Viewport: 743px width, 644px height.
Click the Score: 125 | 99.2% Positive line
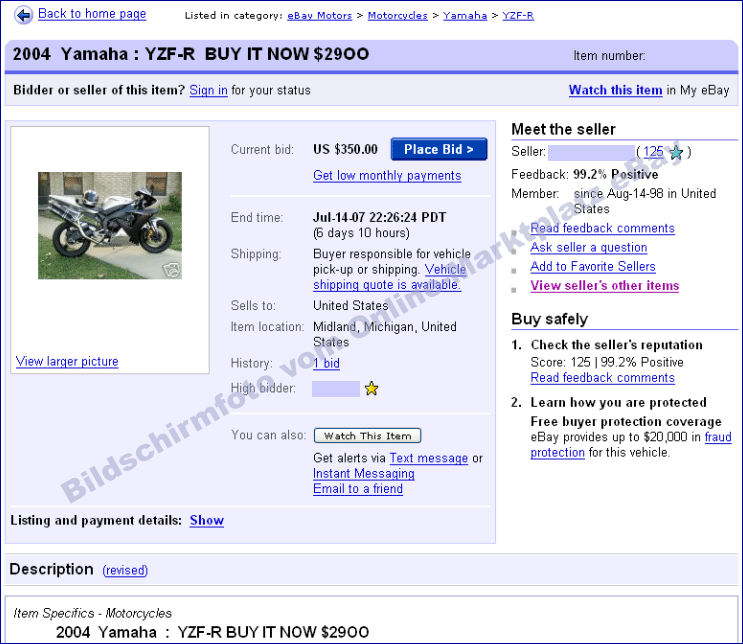pyautogui.click(x=607, y=363)
